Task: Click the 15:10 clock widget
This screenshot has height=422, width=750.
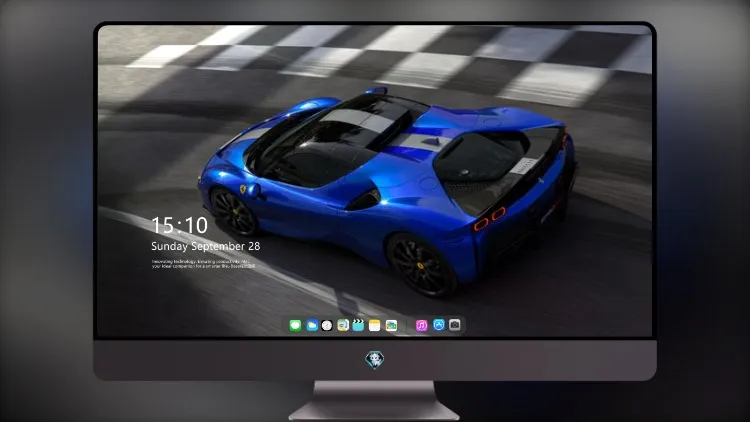Action: pos(179,225)
